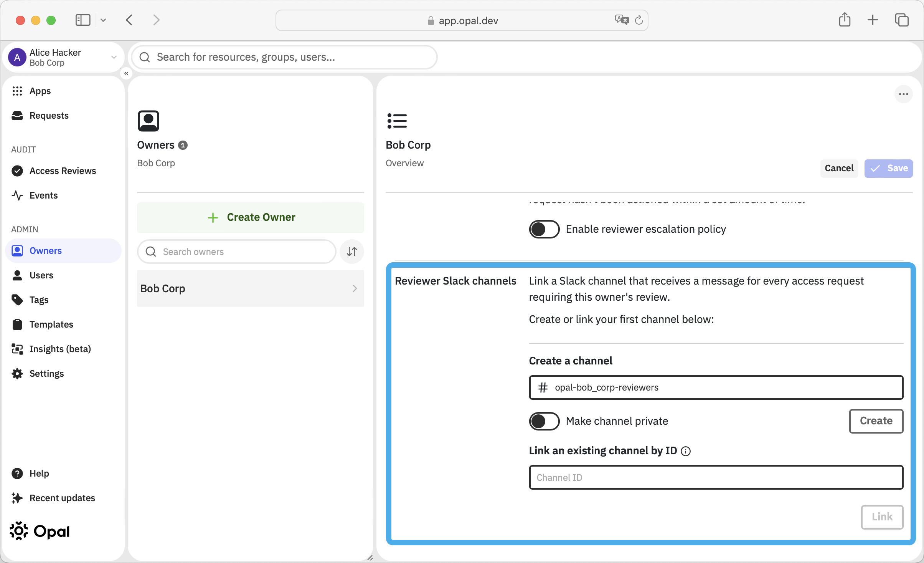The image size is (924, 563).
Task: View Recent updates sparkle icon
Action: pyautogui.click(x=17, y=498)
